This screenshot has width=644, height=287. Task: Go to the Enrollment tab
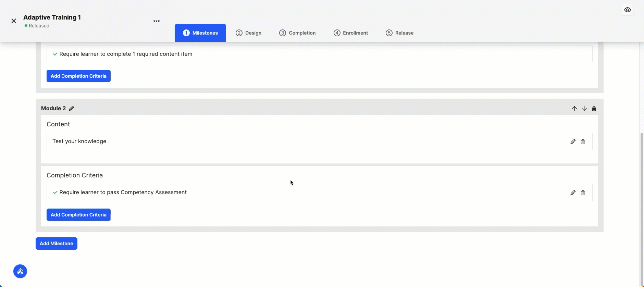click(x=351, y=33)
